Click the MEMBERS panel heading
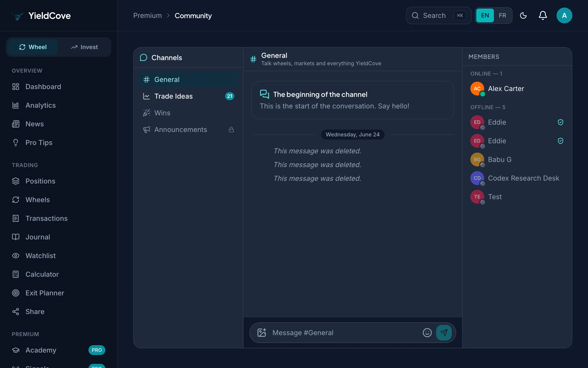 (x=484, y=57)
